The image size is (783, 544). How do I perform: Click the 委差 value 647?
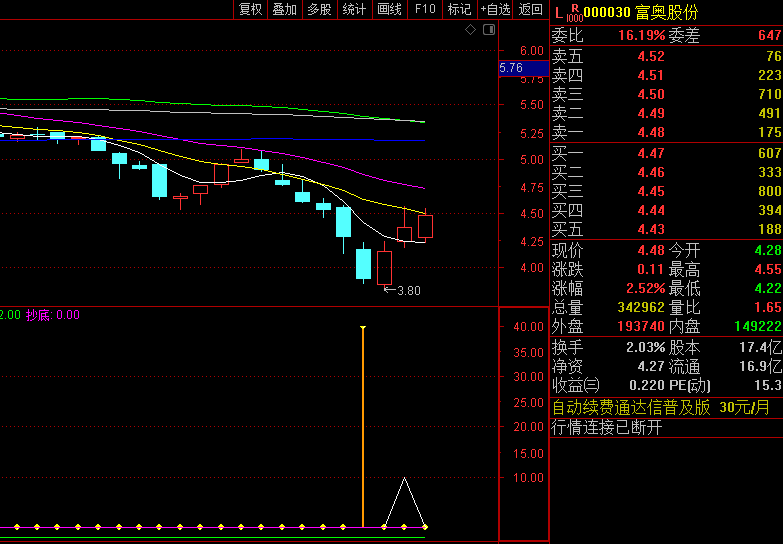[x=770, y=35]
